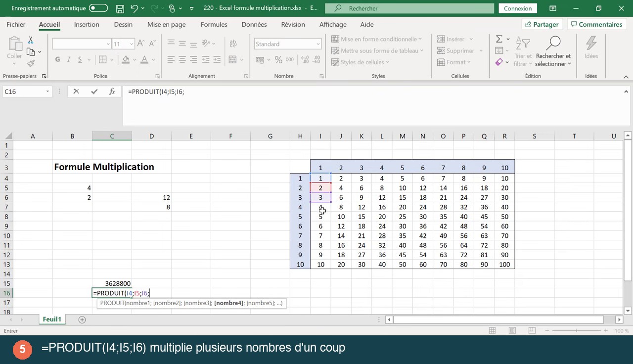Cut selection with the scissors icon
This screenshot has height=364, width=633.
pyautogui.click(x=30, y=40)
